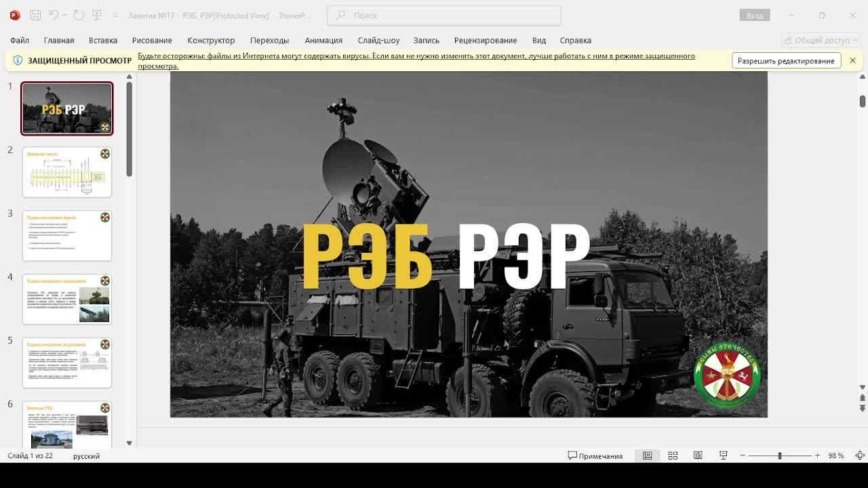Select slide 6 thumbnail
This screenshot has width=868, height=488.
tap(67, 425)
